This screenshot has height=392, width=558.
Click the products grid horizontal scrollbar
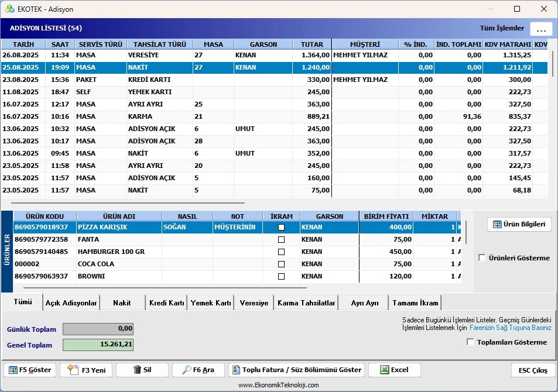pyautogui.click(x=165, y=288)
